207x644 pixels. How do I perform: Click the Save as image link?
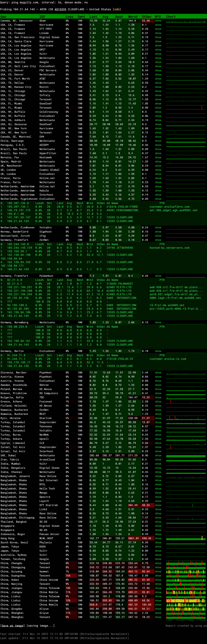click(x=12, y=625)
